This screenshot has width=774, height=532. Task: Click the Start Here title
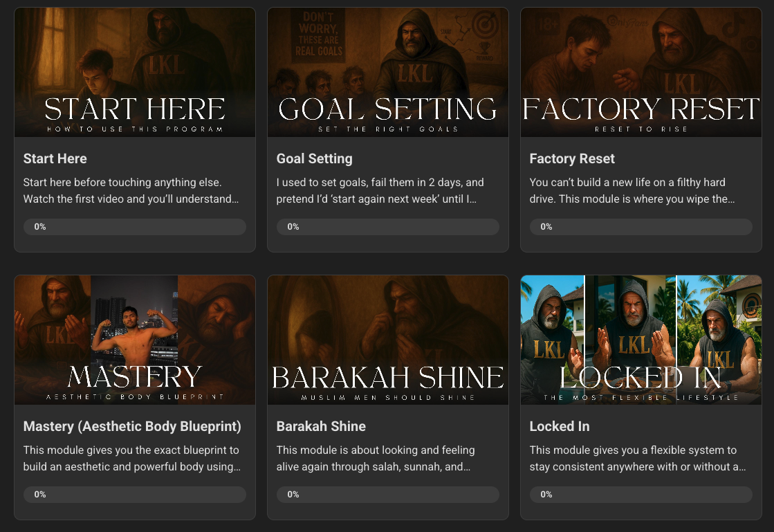tap(55, 159)
